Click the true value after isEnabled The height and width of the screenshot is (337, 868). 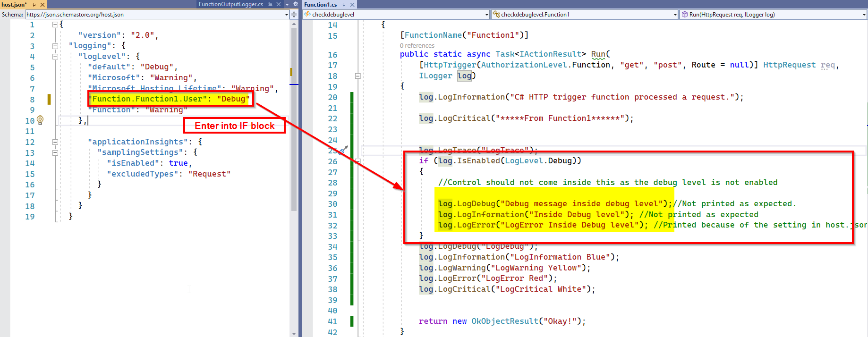pos(178,163)
